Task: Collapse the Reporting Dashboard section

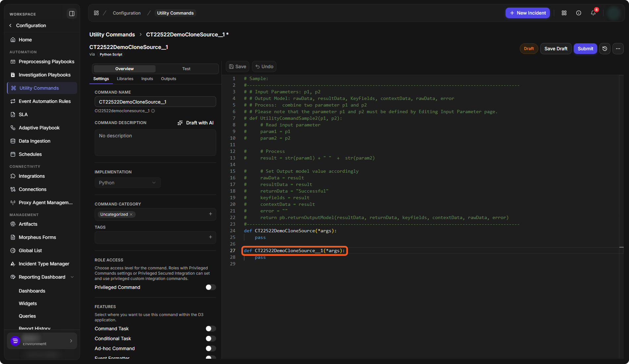Action: point(72,277)
